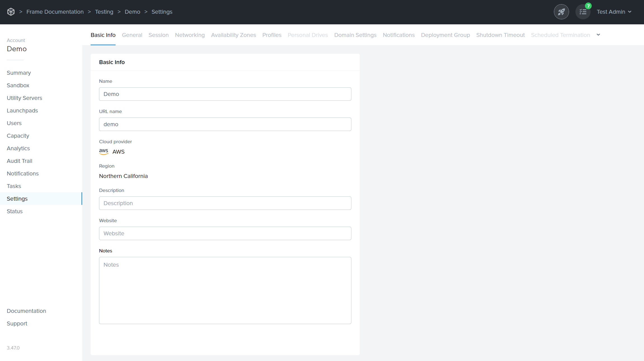Open the rocket launchpad icon
This screenshot has height=361, width=644.
click(561, 12)
